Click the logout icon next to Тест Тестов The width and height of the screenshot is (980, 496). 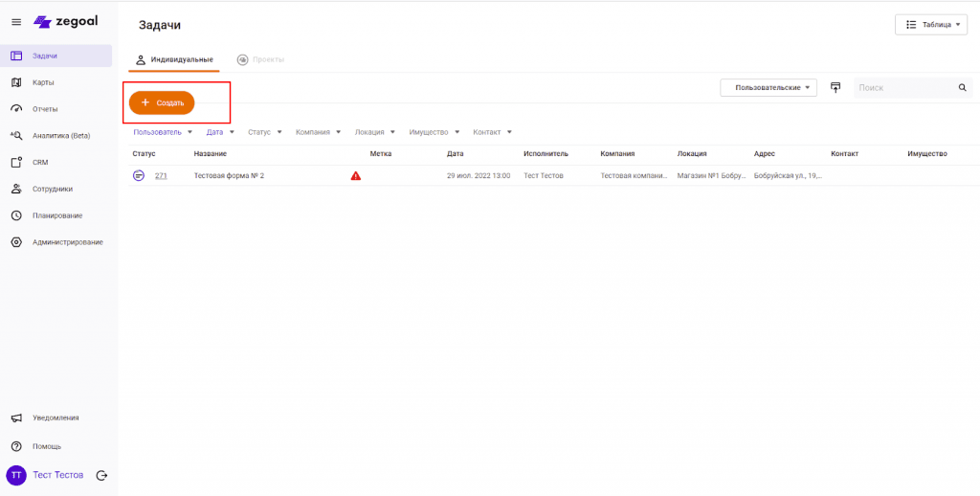click(101, 476)
